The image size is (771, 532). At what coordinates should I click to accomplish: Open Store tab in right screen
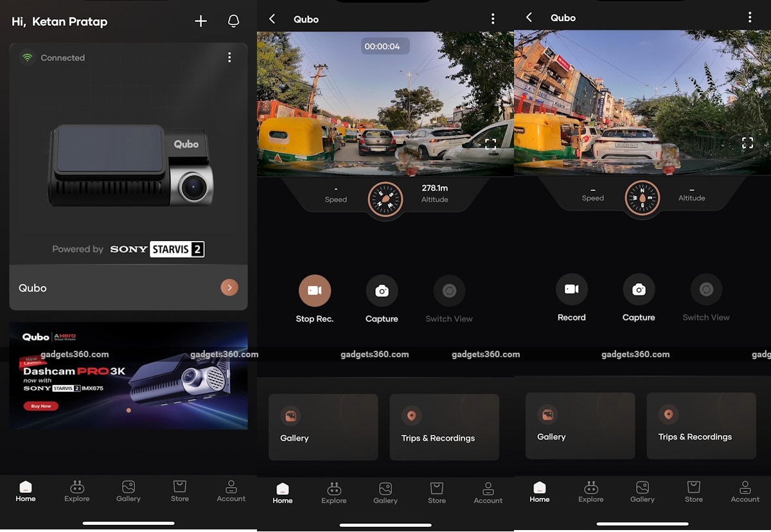coord(694,492)
